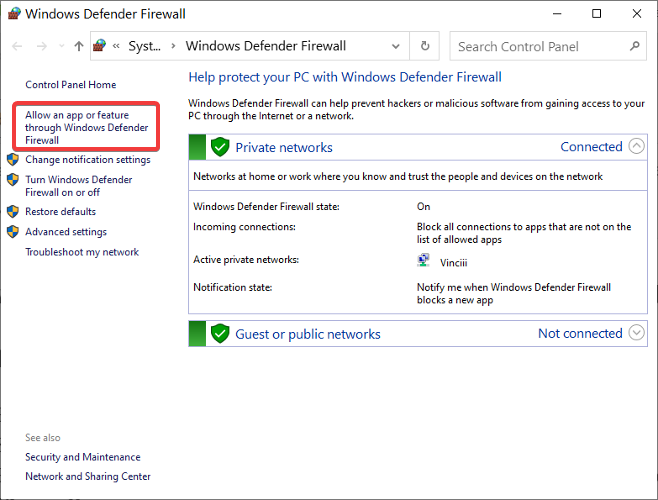Click Help protect your PC heading

coord(345,77)
